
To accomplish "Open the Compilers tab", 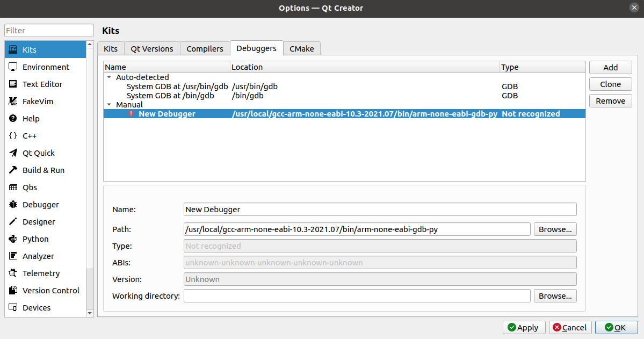I will pyautogui.click(x=205, y=48).
